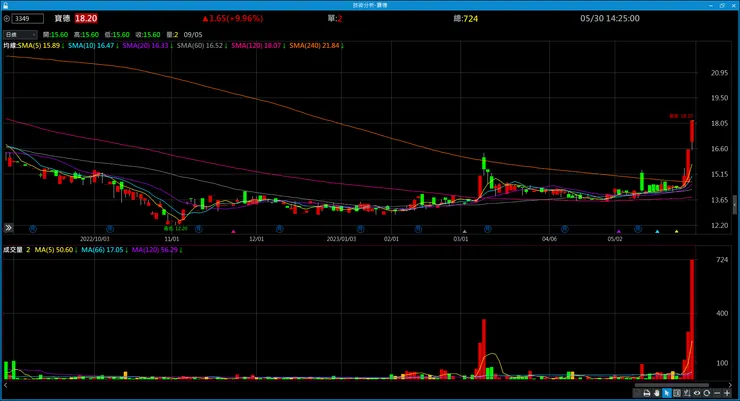Click the vertical resize handle on right edge
This screenshot has width=740, height=401.
coord(734,205)
